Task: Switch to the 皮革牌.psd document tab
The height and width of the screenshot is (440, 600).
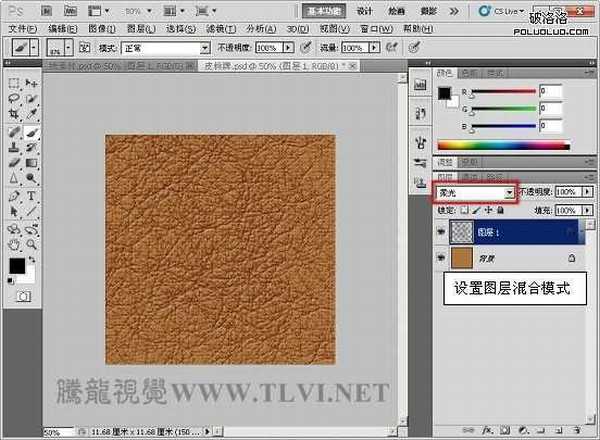Action: pos(280,66)
